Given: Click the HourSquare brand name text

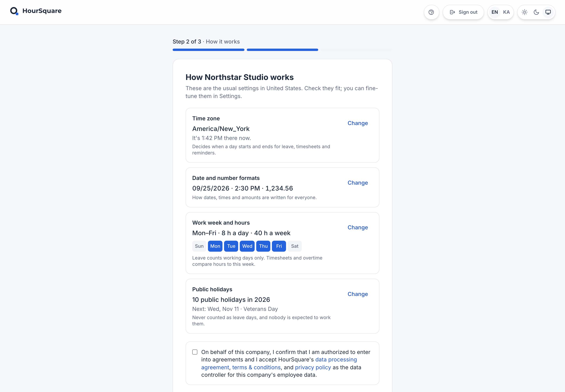Looking at the screenshot, I should [42, 11].
